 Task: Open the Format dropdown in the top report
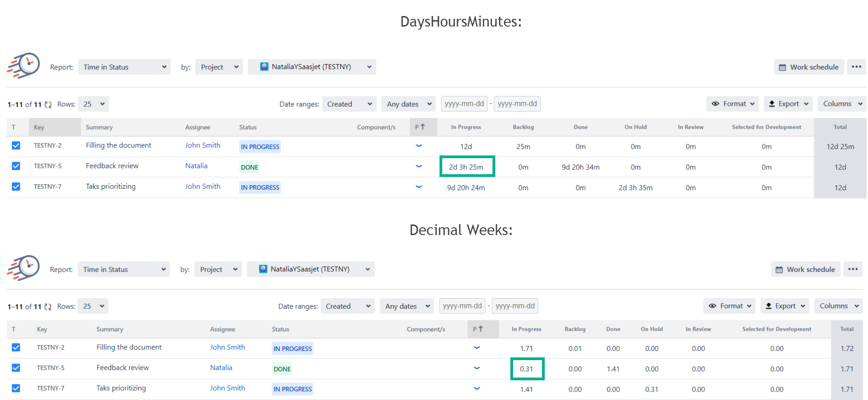click(732, 104)
